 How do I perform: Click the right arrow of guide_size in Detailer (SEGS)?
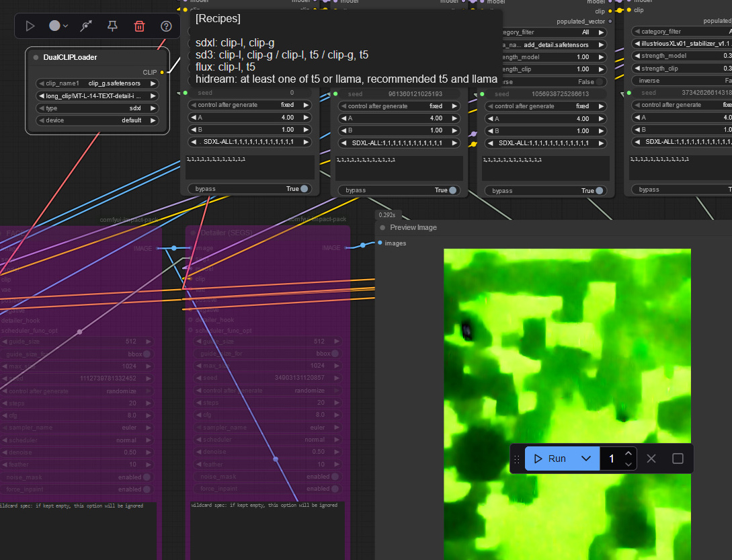(x=337, y=342)
